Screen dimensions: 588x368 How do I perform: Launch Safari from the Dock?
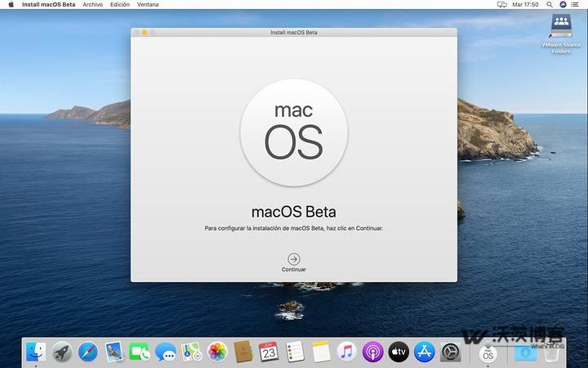[87, 352]
